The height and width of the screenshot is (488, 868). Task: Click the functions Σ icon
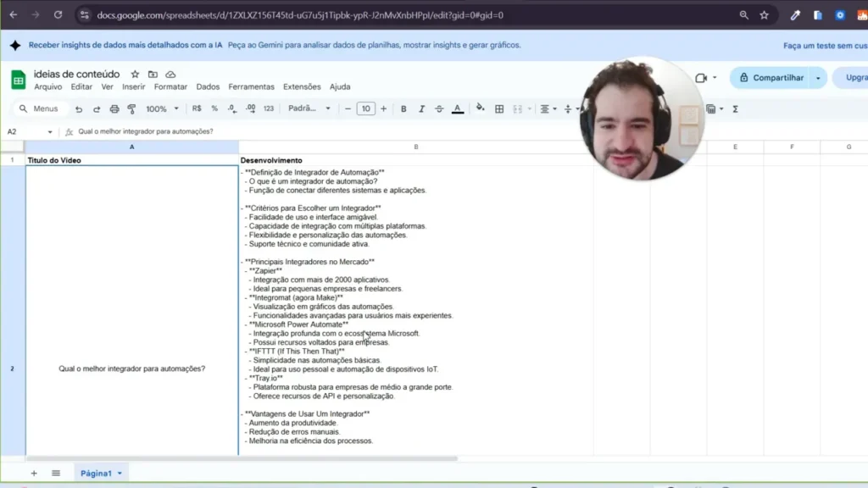[x=736, y=109]
